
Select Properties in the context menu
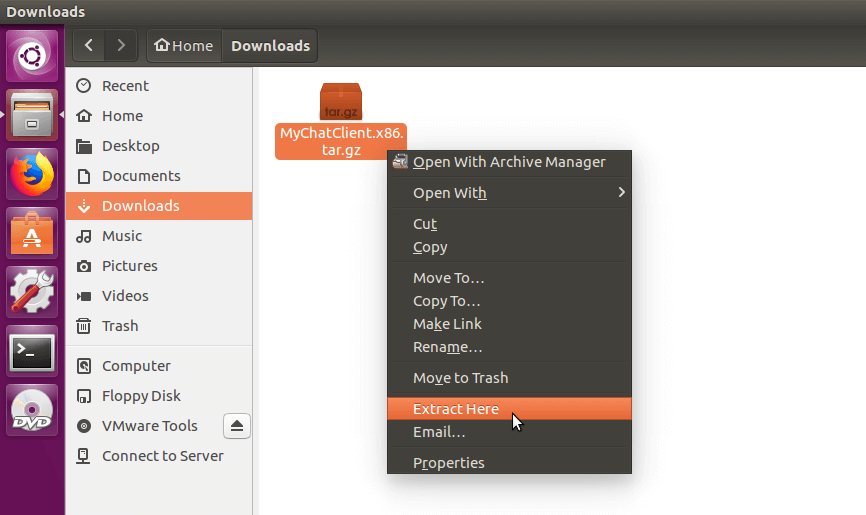[449, 463]
